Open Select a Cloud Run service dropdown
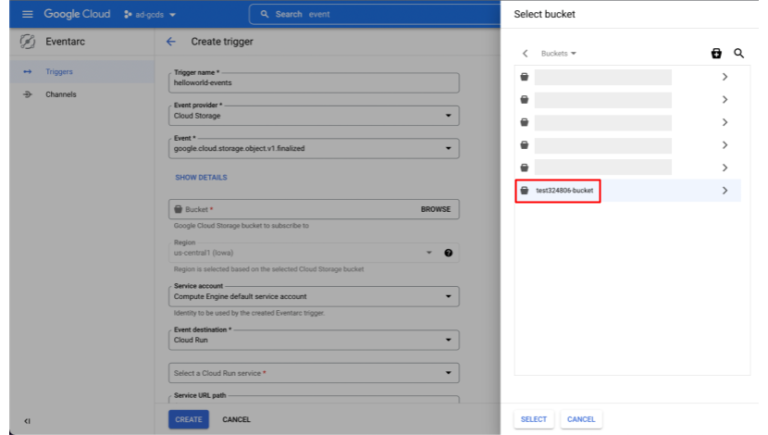 (x=314, y=373)
